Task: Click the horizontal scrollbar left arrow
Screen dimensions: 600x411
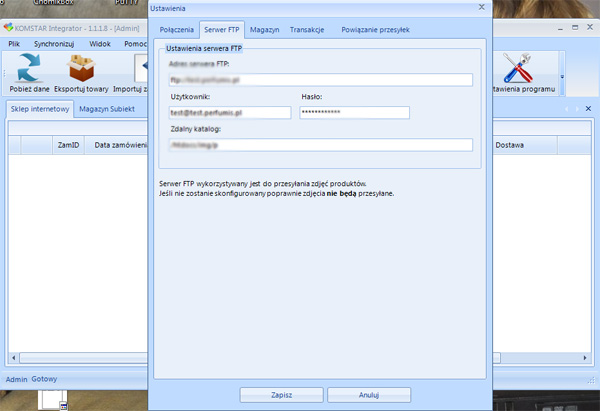Action: (14, 358)
